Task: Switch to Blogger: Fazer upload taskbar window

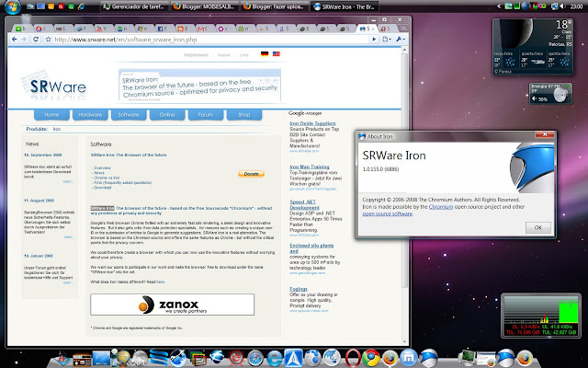Action: 274,6
